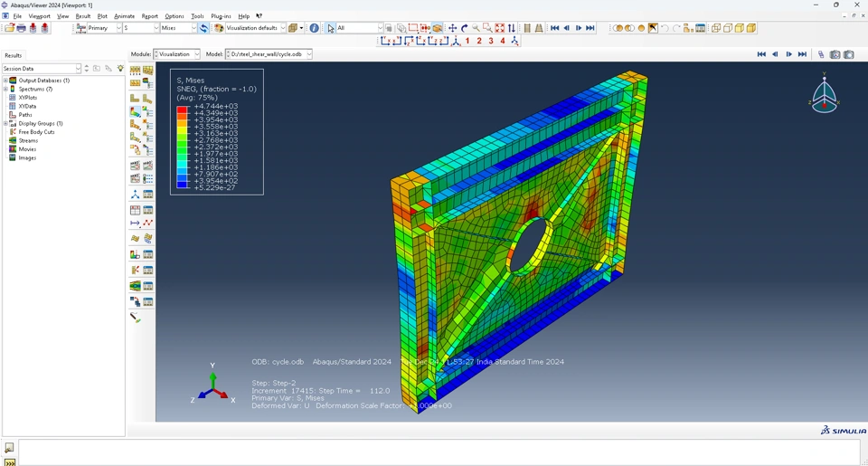Open a database with the folder icon
The image size is (868, 466).
pos(9,28)
